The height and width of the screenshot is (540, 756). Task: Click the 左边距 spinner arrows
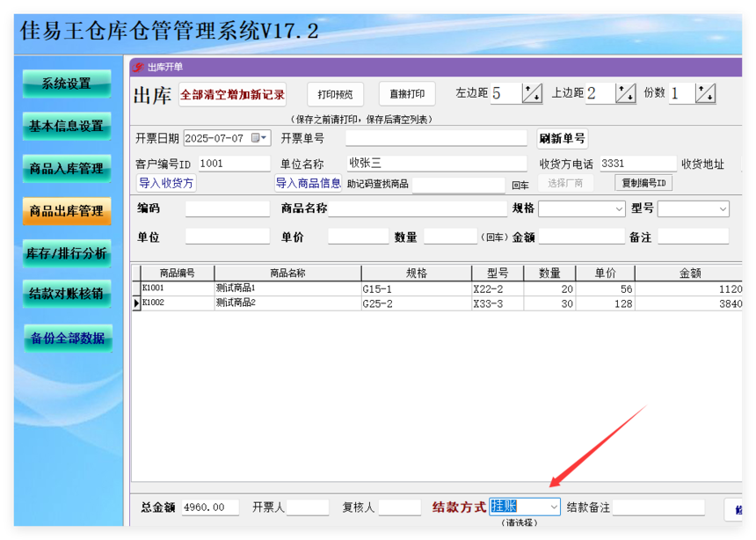533,93
